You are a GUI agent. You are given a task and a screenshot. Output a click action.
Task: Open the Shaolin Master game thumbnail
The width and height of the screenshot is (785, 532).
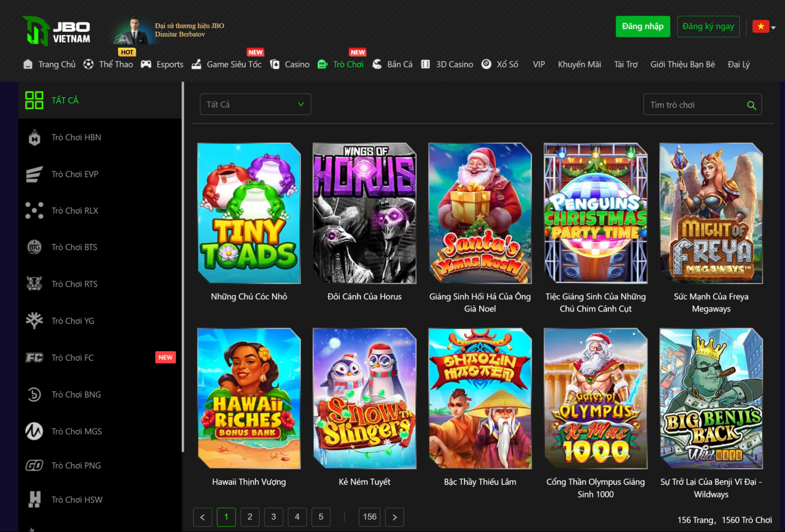tap(480, 398)
